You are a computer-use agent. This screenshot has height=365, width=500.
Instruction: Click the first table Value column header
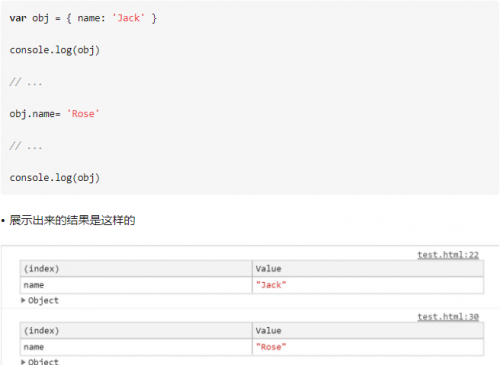pyautogui.click(x=368, y=269)
